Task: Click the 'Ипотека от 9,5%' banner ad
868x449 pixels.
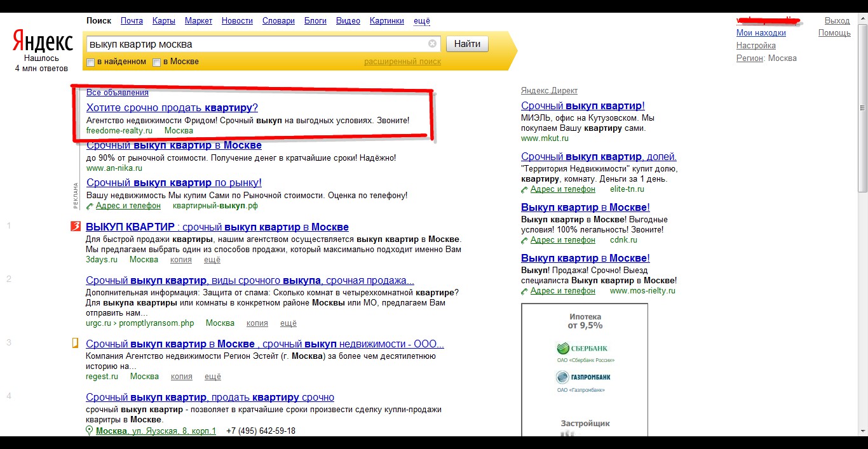Action: click(x=585, y=370)
